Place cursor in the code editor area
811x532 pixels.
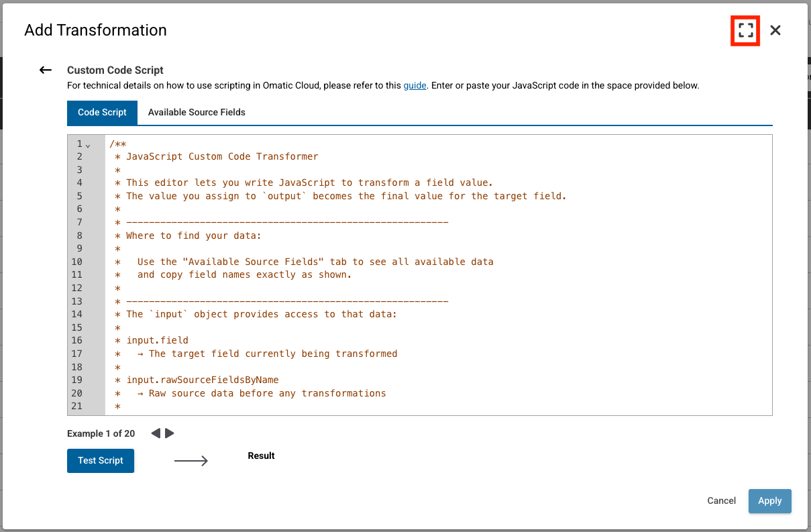pyautogui.click(x=438, y=275)
